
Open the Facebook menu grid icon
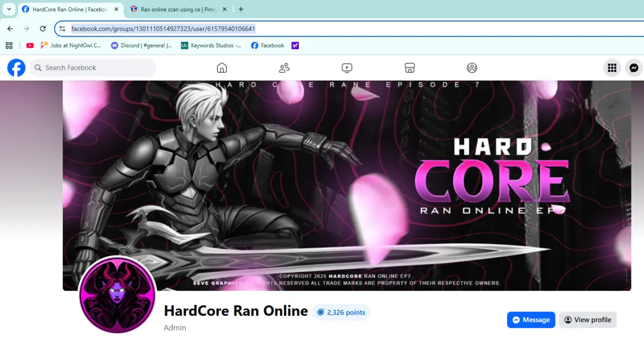point(612,68)
